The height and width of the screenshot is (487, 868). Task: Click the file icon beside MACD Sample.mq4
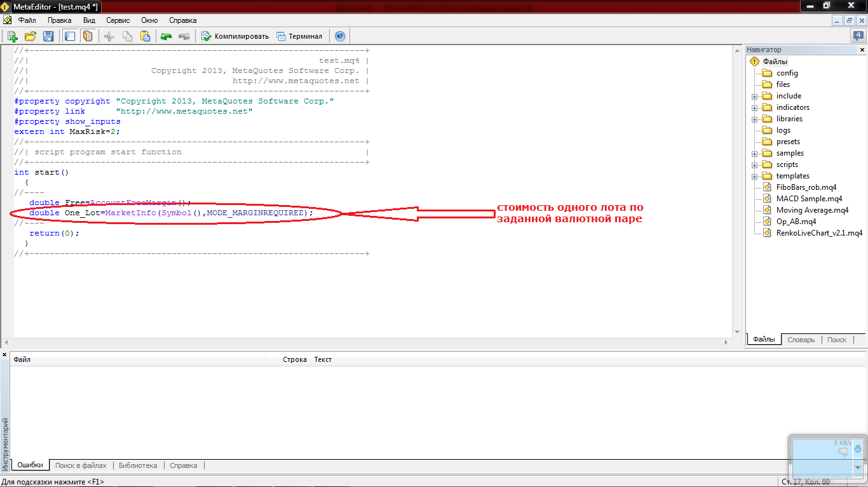pyautogui.click(x=767, y=199)
